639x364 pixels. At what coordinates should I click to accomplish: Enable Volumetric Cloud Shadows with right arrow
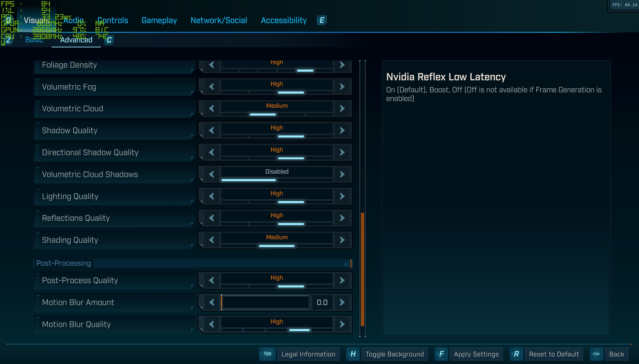coord(342,174)
